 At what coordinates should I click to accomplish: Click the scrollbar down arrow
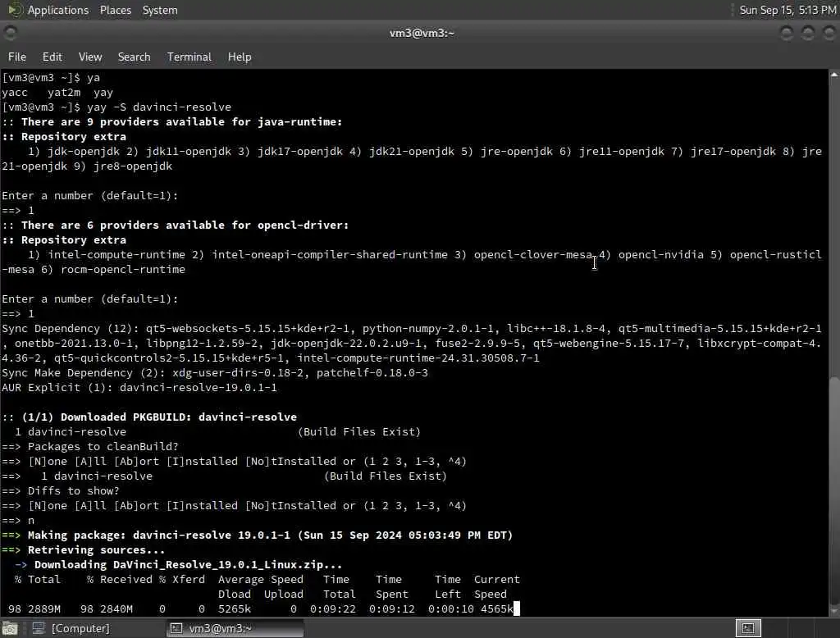pos(834,611)
